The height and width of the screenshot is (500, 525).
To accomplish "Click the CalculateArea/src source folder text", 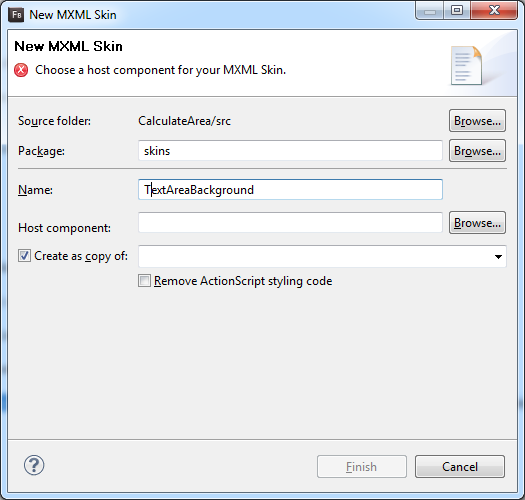I will point(184,121).
